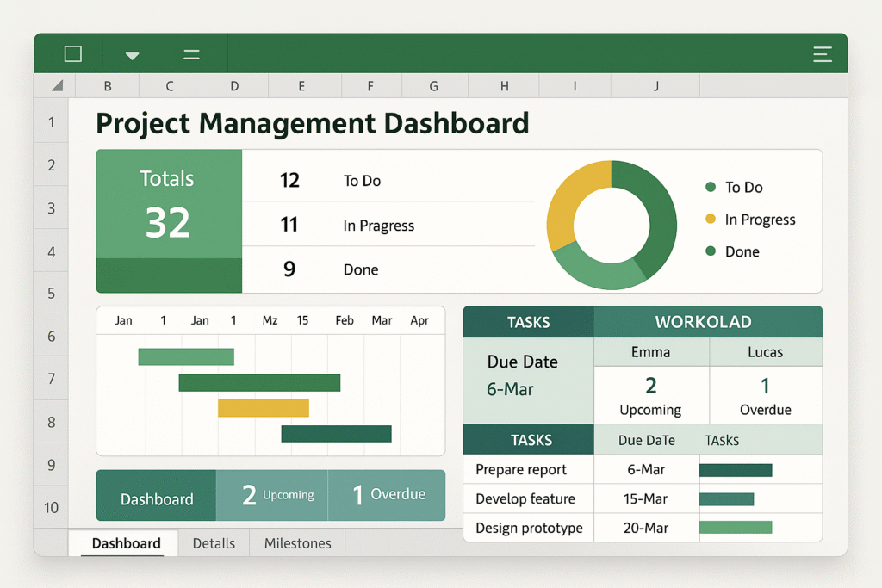Click the yellow bar in the Gantt chart

(x=264, y=407)
